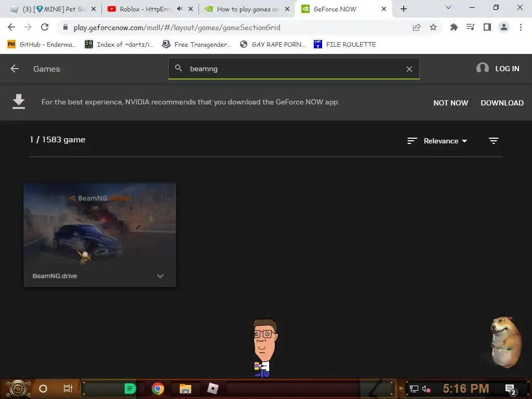532x399 pixels.
Task: Open the Roblox taskbar icon
Action: 212,389
